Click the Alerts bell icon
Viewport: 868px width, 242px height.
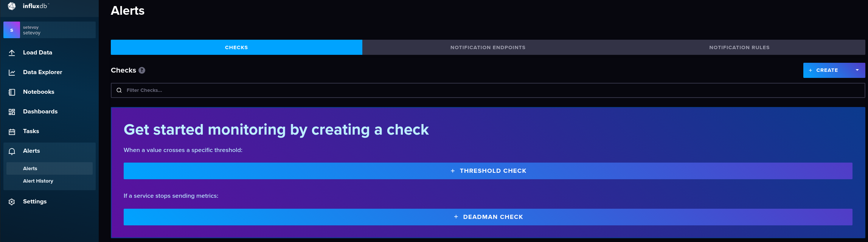pos(12,151)
